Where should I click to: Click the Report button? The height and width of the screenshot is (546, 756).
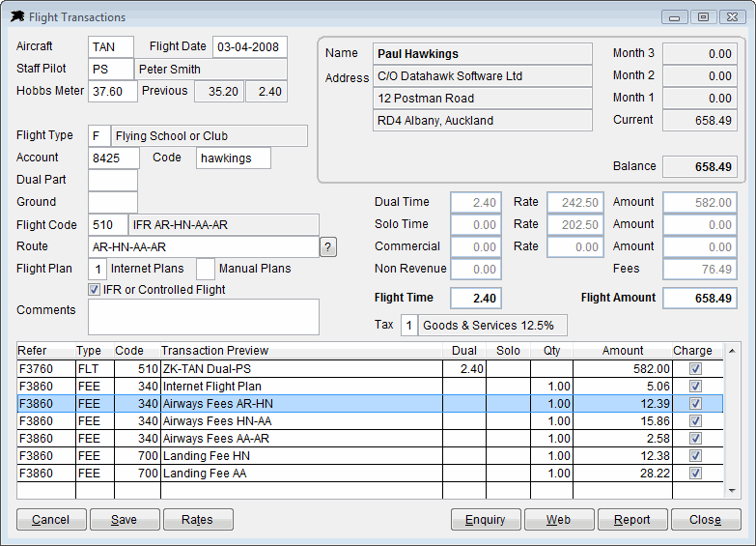coord(632,520)
